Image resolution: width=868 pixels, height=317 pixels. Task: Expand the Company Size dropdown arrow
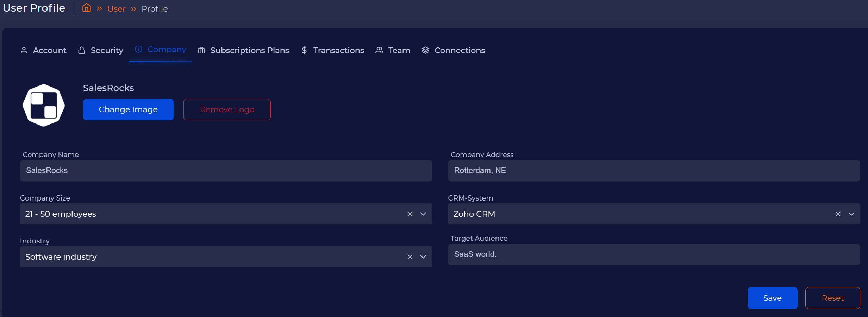tap(423, 214)
